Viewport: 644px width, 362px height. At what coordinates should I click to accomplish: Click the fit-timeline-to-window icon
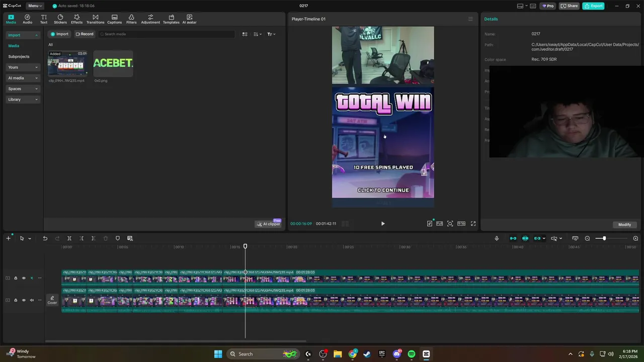[575, 238]
